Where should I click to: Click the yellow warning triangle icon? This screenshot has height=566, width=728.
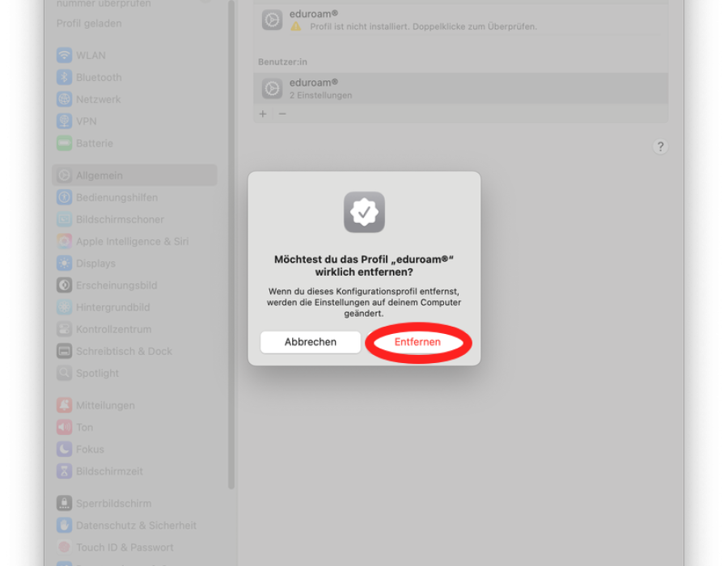(295, 27)
